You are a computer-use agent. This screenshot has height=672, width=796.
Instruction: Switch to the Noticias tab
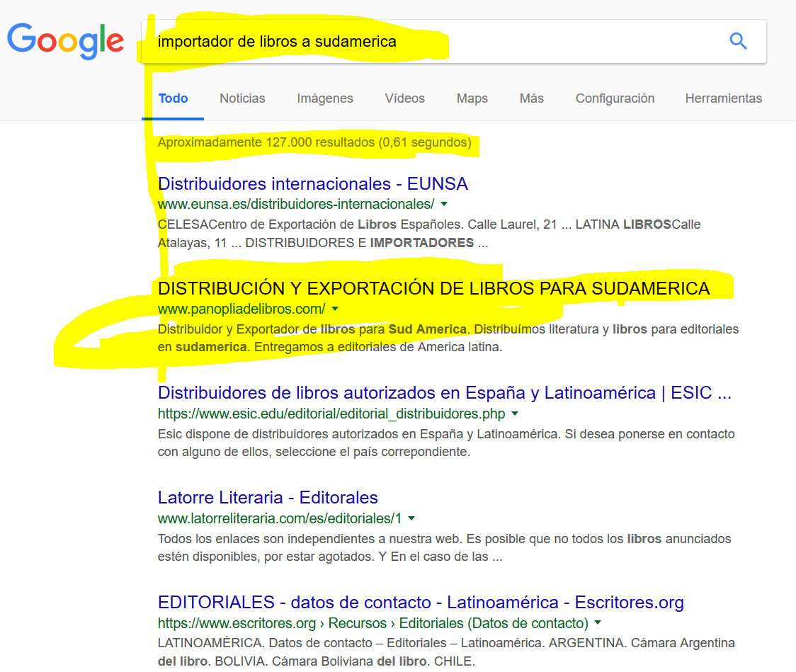242,98
